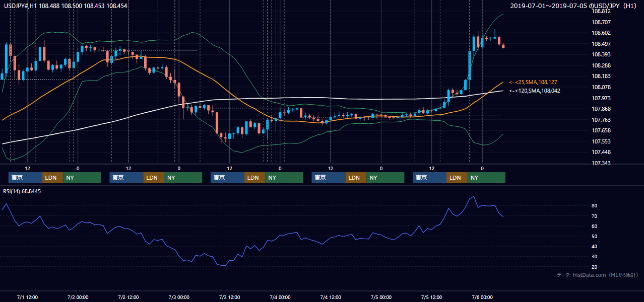The width and height of the screenshot is (644, 302).
Task: Click the HistData.com data credit text
Action: click(x=598, y=275)
